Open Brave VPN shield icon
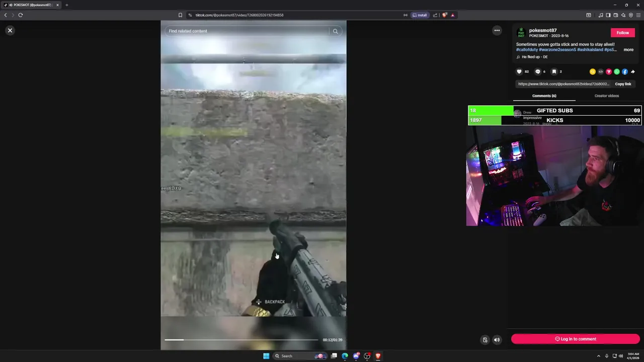The width and height of the screenshot is (644, 362). [x=630, y=15]
